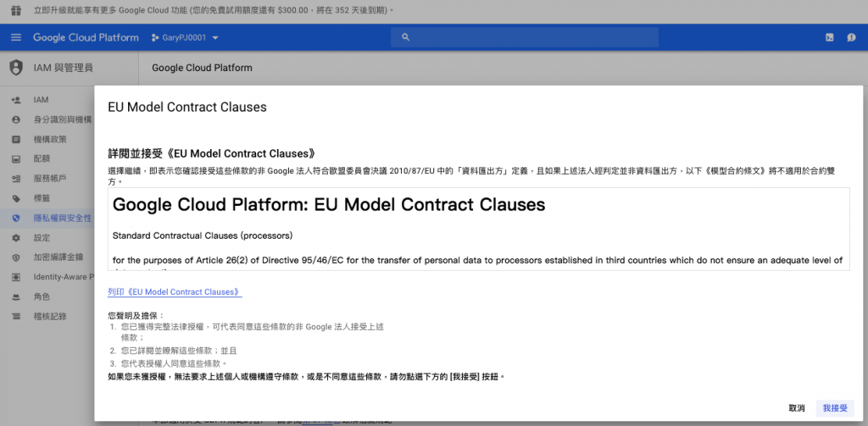Open the GaryPJ0001 project selector dropdown

pyautogui.click(x=185, y=37)
